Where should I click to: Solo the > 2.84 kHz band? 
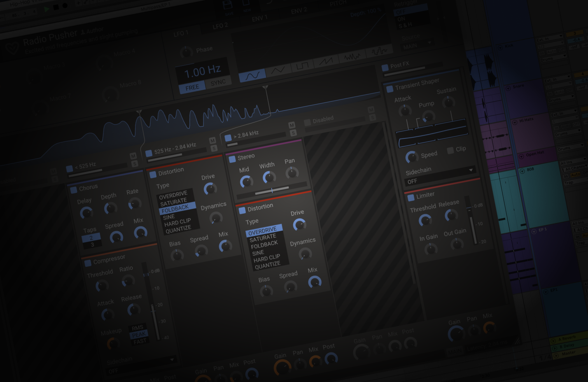click(294, 133)
